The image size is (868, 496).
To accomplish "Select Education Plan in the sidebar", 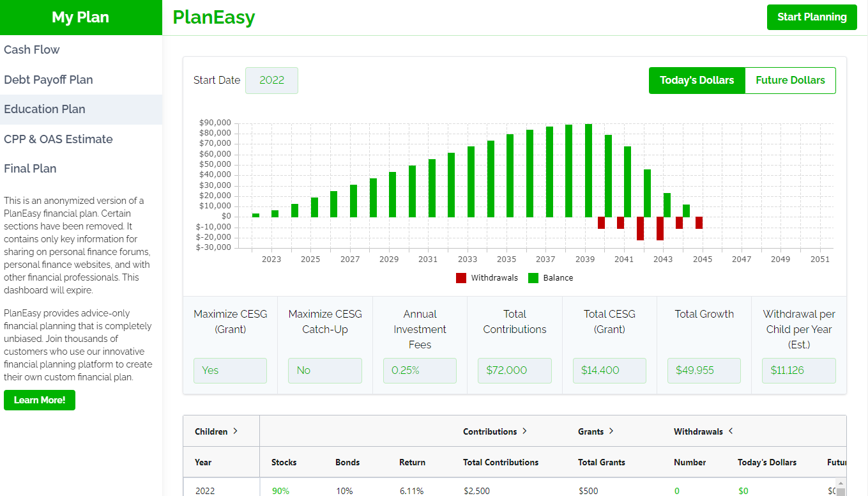I will 81,109.
